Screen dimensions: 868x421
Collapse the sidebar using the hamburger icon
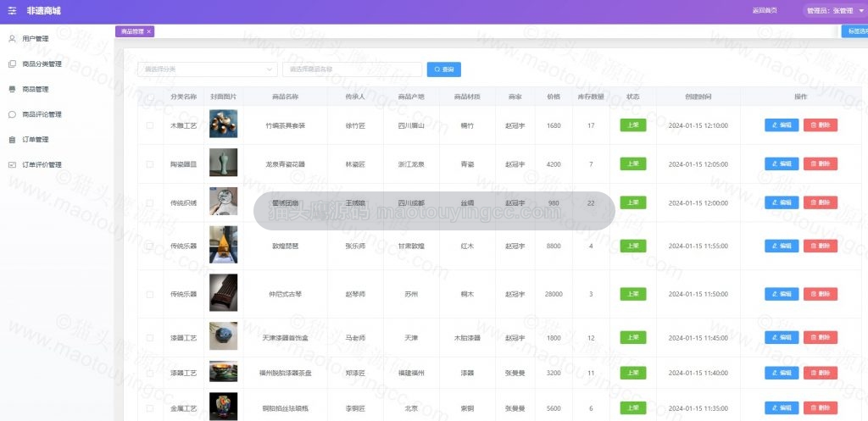pos(12,11)
